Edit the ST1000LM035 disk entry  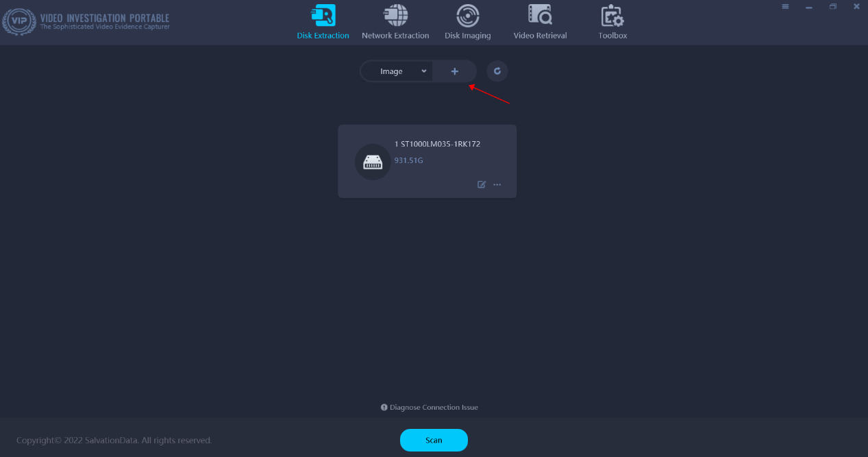point(482,184)
